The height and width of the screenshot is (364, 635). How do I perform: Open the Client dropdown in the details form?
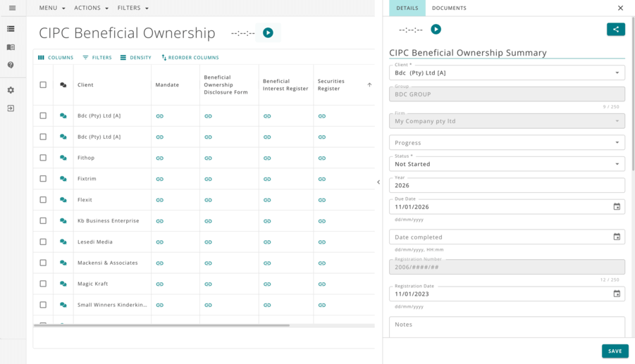click(506, 73)
